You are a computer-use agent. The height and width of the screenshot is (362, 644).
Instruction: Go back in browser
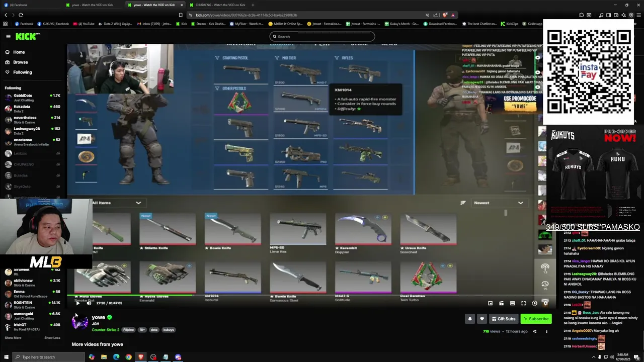pyautogui.click(x=6, y=15)
